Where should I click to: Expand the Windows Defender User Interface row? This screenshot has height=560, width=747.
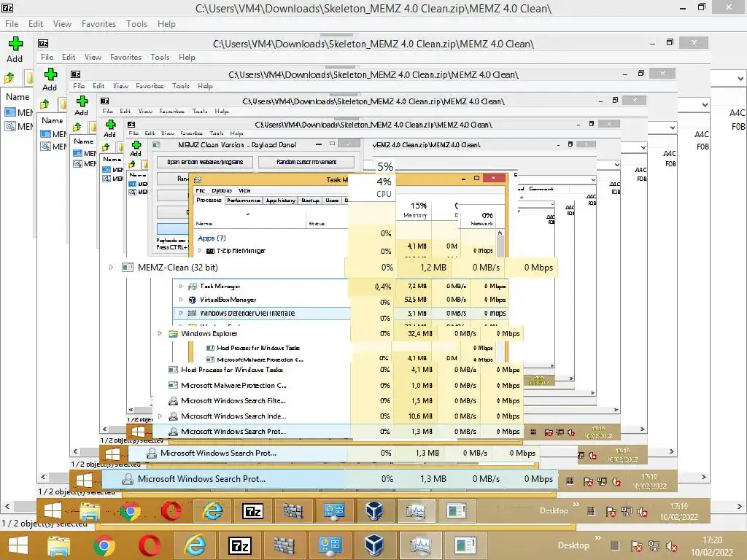click(x=181, y=313)
